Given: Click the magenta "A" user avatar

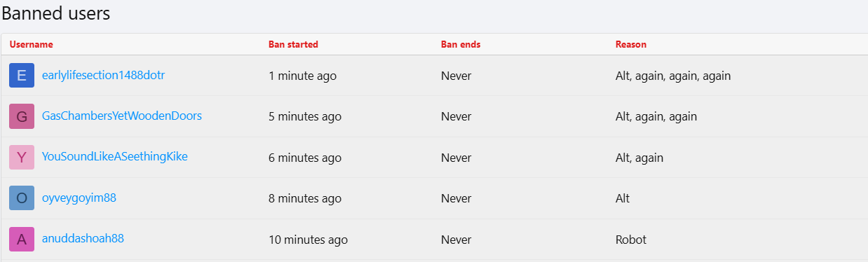Looking at the screenshot, I should coord(22,239).
